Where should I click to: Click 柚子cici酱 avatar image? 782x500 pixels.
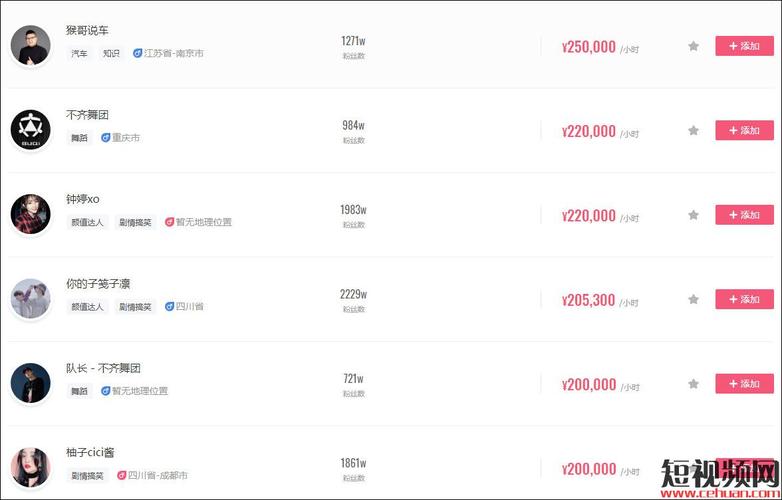(30, 468)
